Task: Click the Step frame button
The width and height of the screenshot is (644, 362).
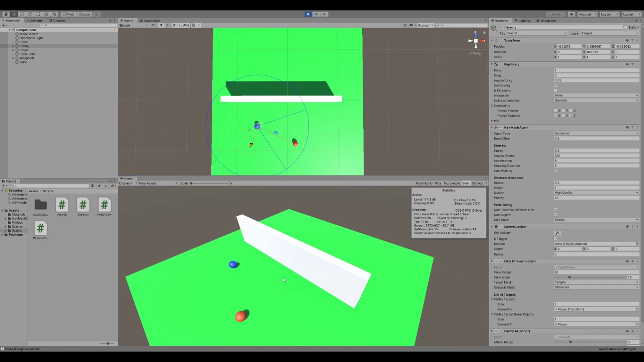Action: pyautogui.click(x=325, y=14)
